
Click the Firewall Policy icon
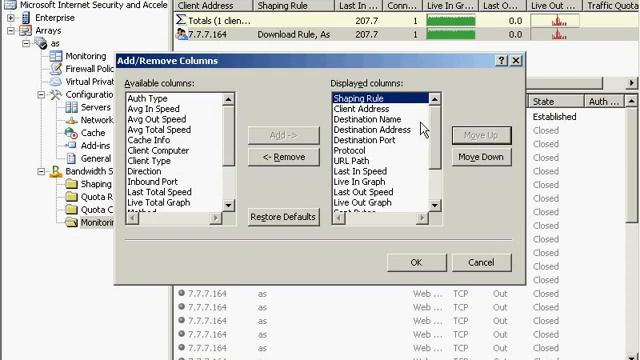point(56,69)
